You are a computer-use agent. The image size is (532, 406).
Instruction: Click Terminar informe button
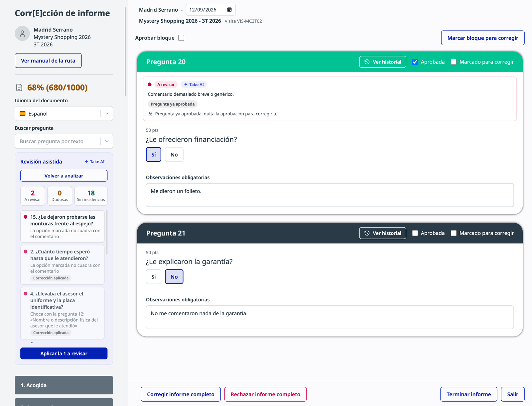[469, 394]
